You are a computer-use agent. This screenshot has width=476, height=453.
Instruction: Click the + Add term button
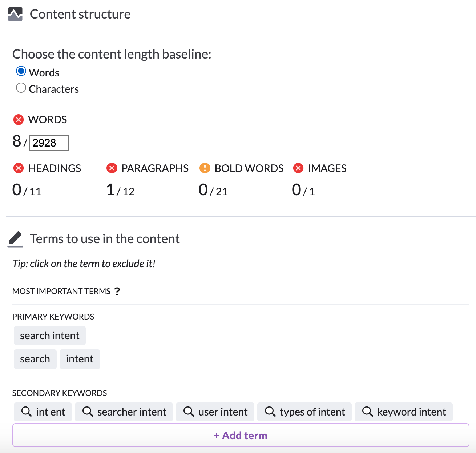[240, 435]
